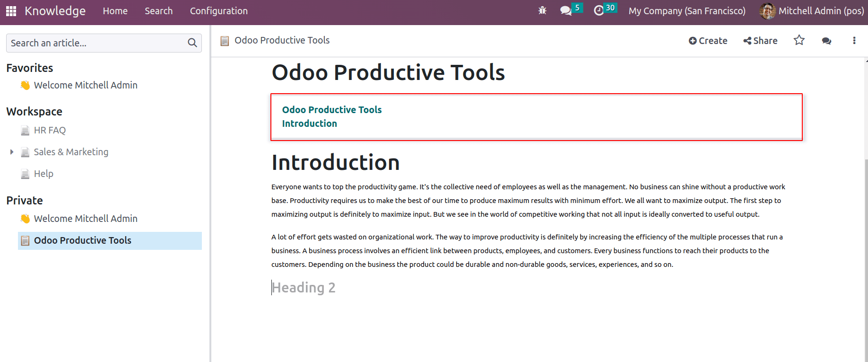
Task: Open the article chatter comments icon
Action: coord(826,41)
